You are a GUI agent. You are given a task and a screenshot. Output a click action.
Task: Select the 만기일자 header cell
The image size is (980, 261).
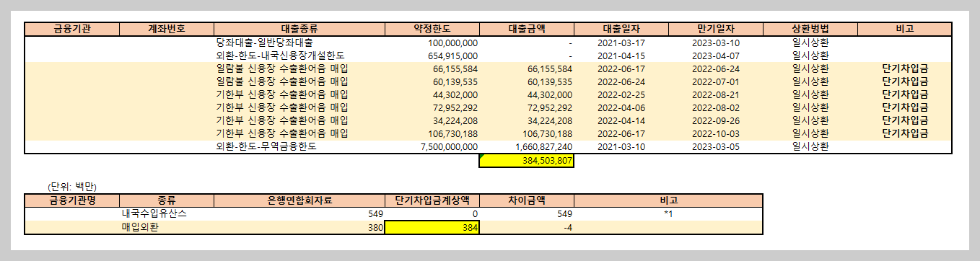click(716, 29)
